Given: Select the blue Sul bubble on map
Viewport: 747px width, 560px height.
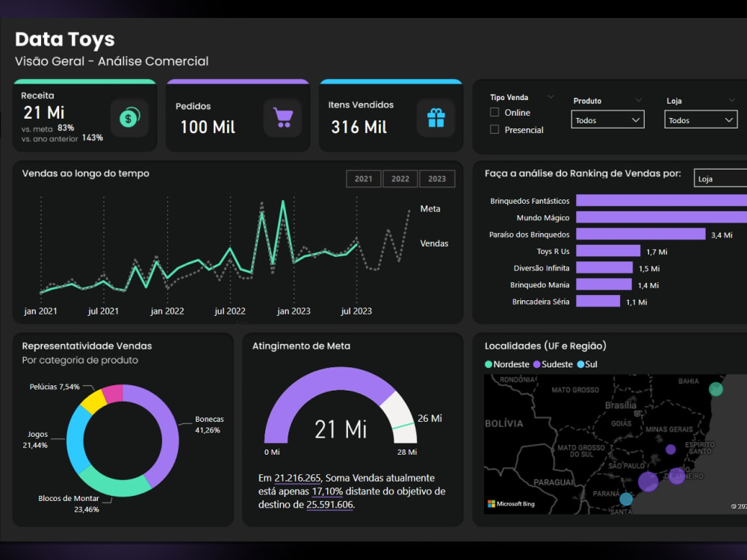Looking at the screenshot, I should (626, 499).
